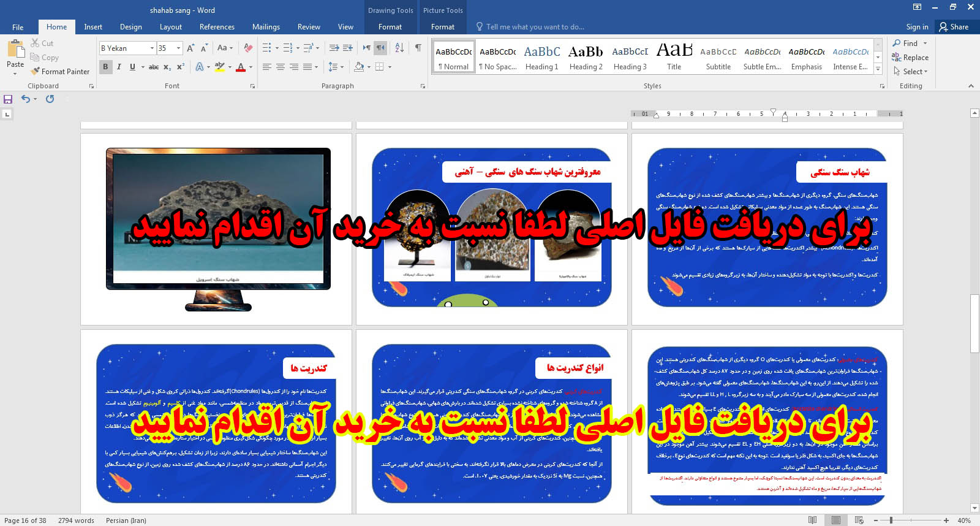Click the Sign in link
The image size is (980, 526).
point(917,27)
